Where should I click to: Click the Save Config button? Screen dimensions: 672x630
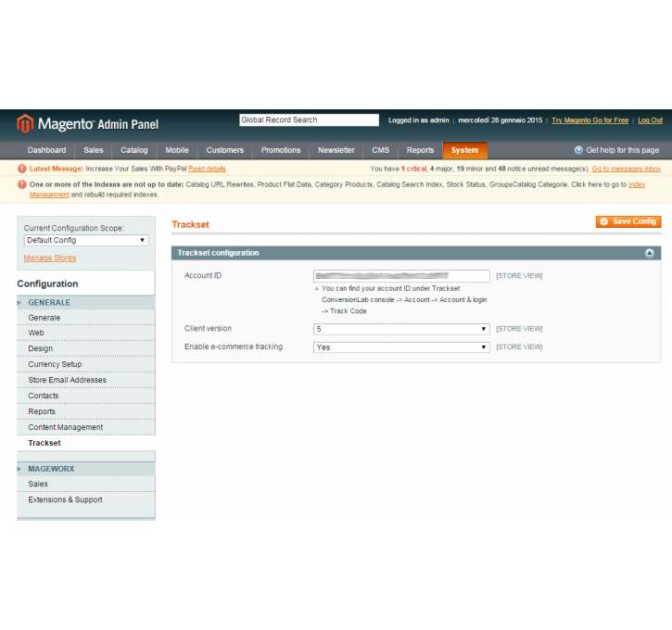click(628, 221)
